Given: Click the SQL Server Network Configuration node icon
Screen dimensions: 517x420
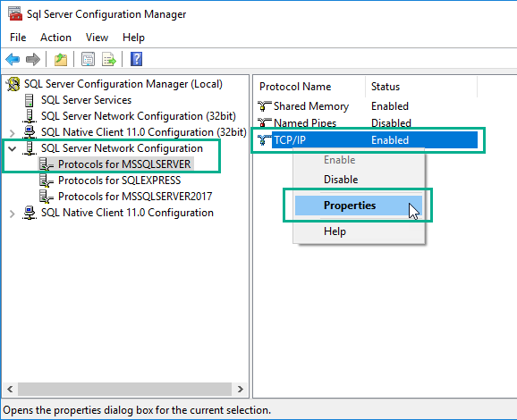Looking at the screenshot, I should click(x=30, y=148).
